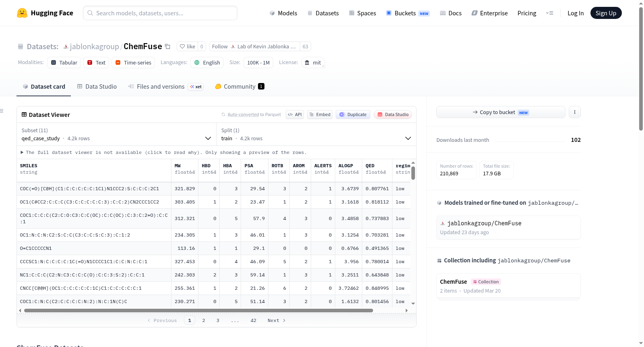
Task: Go to the Pricing page
Action: [527, 13]
